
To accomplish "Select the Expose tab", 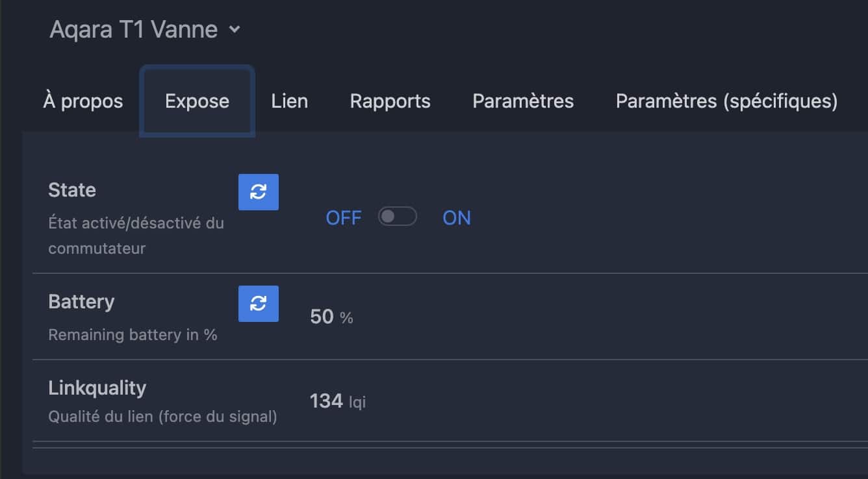I will pyautogui.click(x=197, y=101).
